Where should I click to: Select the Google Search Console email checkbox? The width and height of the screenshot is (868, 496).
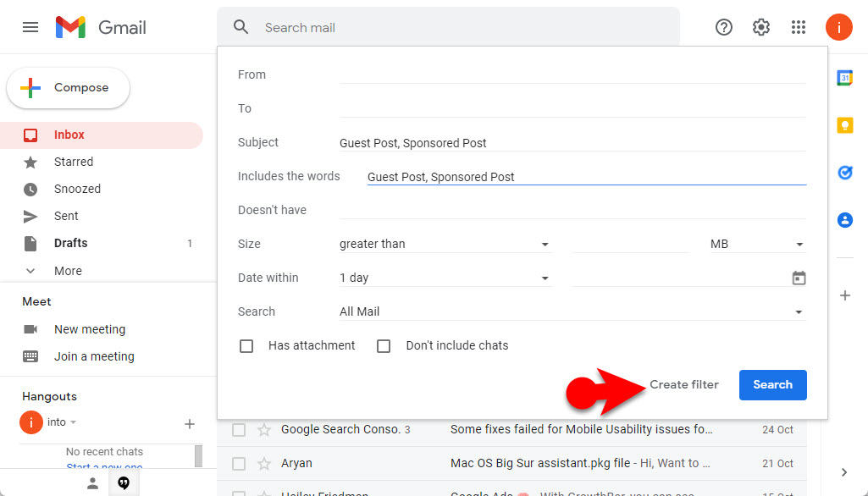click(239, 430)
